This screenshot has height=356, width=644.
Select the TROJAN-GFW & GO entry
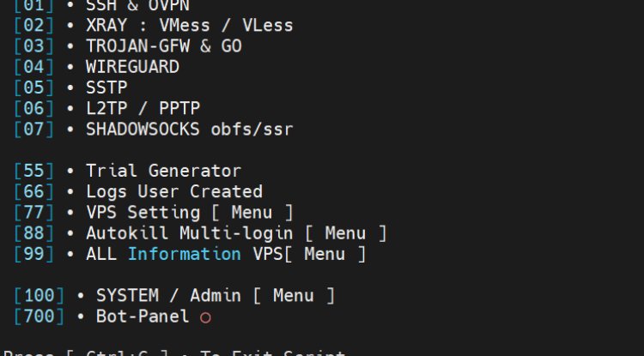tap(163, 46)
